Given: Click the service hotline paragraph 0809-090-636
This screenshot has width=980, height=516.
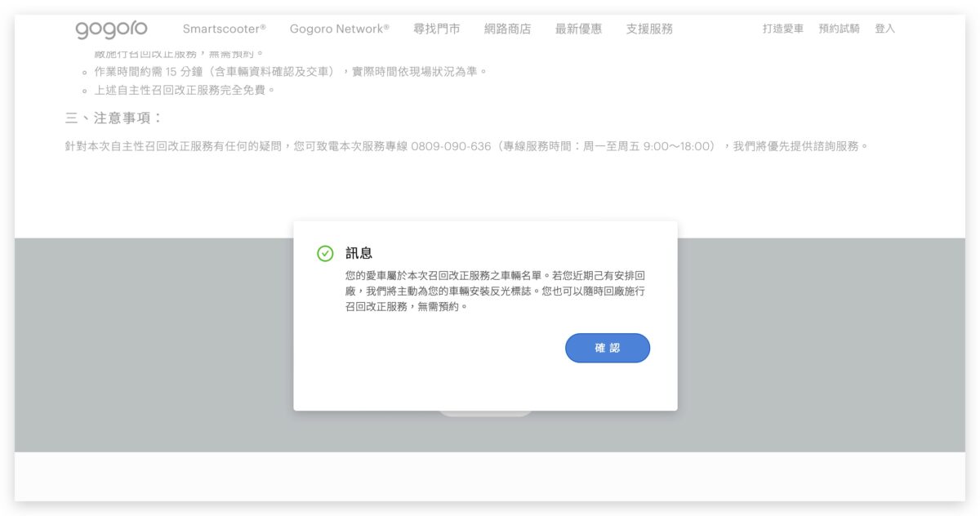Looking at the screenshot, I should [x=466, y=146].
